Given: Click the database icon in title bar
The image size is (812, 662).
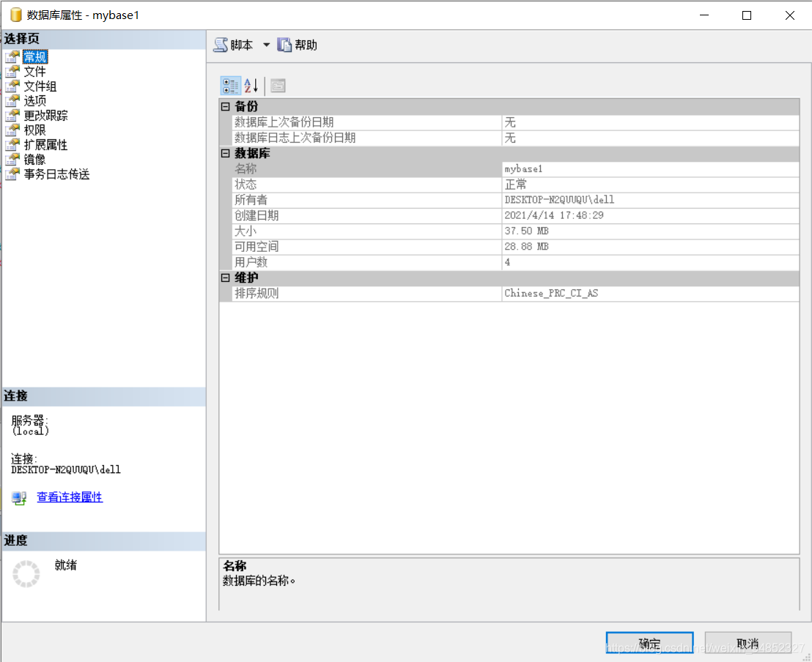Looking at the screenshot, I should (x=16, y=15).
